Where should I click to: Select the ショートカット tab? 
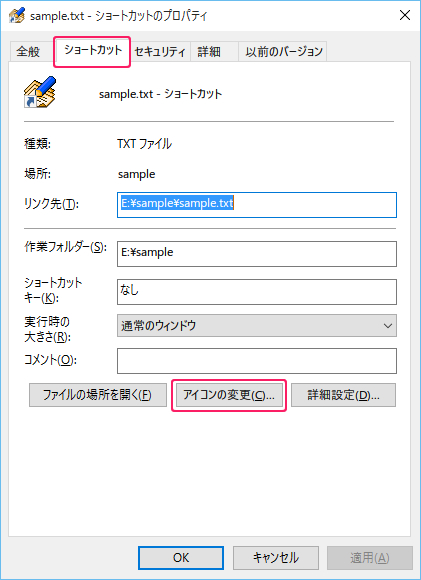click(92, 50)
